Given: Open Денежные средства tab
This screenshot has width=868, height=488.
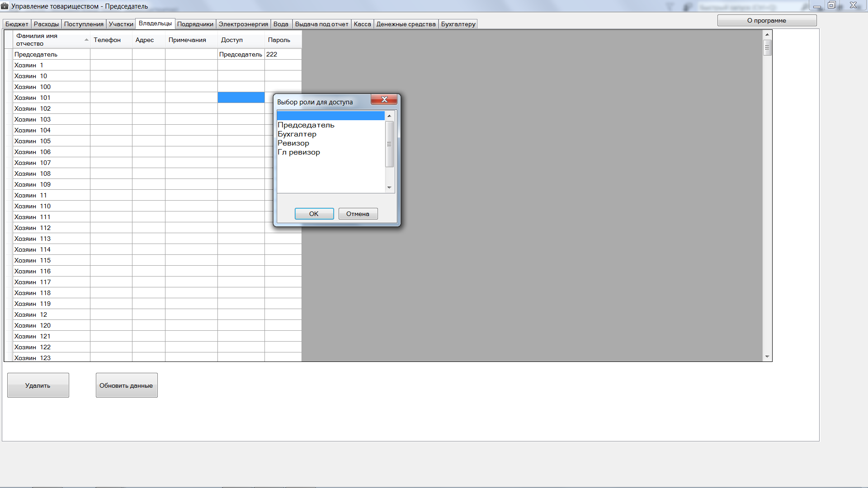Looking at the screenshot, I should (x=406, y=24).
